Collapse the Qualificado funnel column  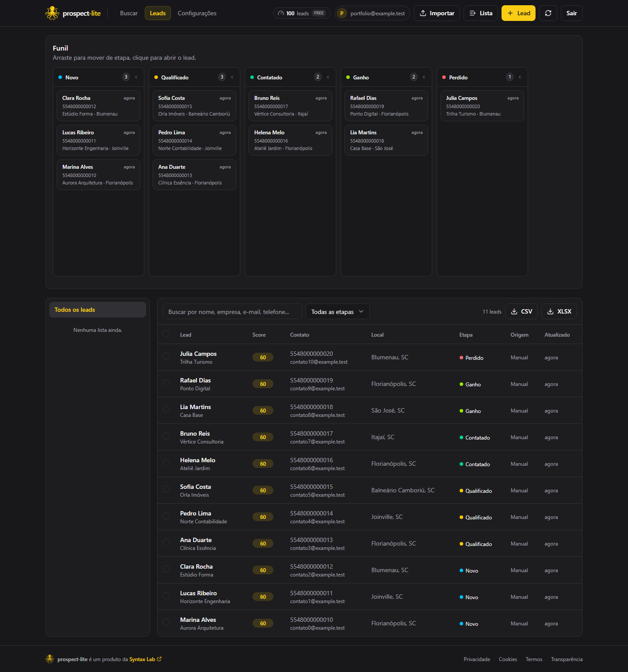[232, 77]
